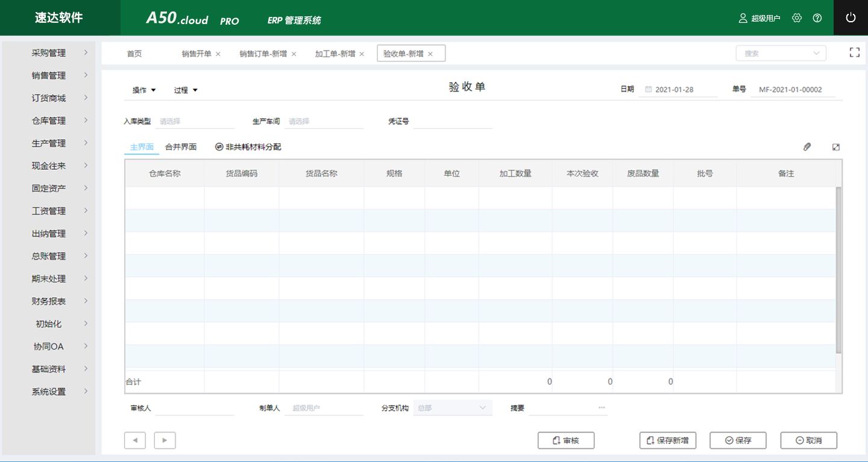Click the date picker calendar icon

(x=648, y=89)
